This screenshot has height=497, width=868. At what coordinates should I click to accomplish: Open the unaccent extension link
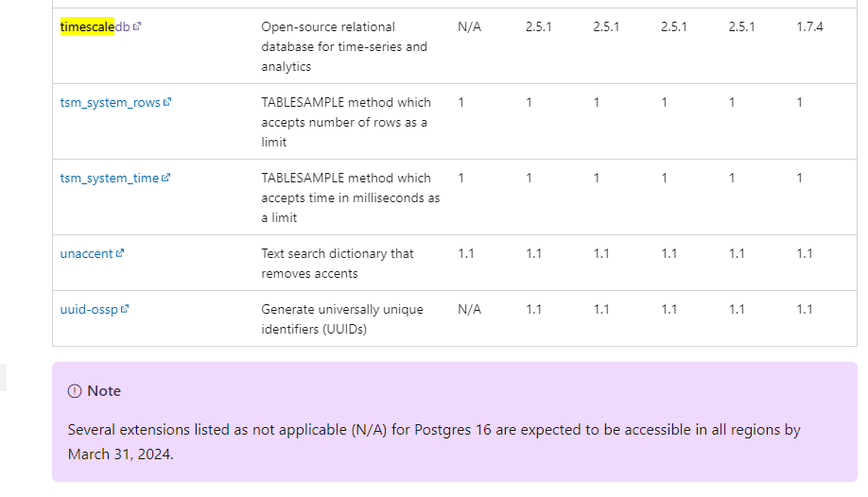tap(86, 253)
